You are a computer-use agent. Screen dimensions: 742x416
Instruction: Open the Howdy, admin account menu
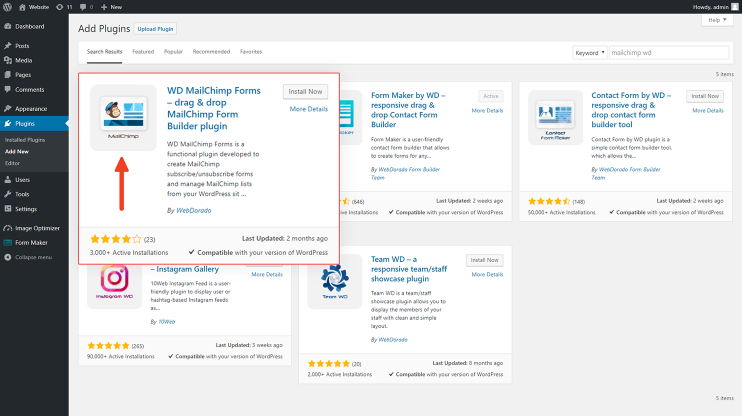pyautogui.click(x=716, y=7)
